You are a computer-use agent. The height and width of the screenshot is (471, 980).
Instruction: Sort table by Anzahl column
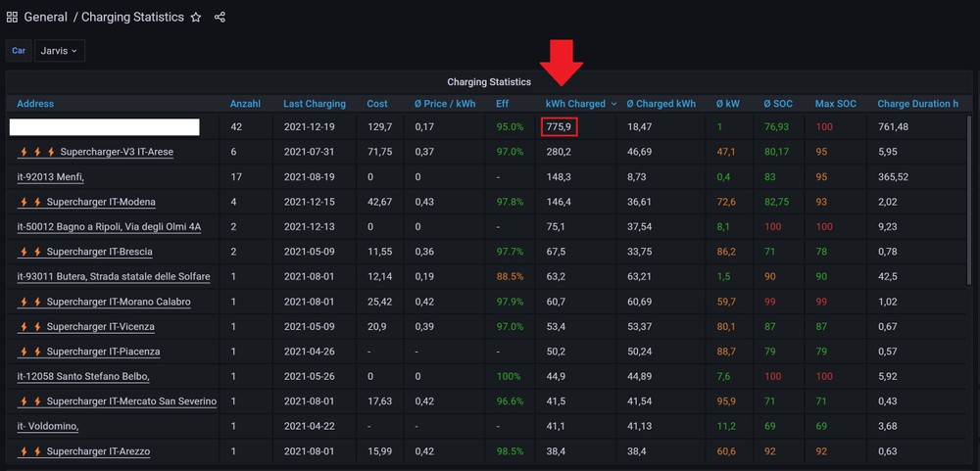click(x=245, y=104)
